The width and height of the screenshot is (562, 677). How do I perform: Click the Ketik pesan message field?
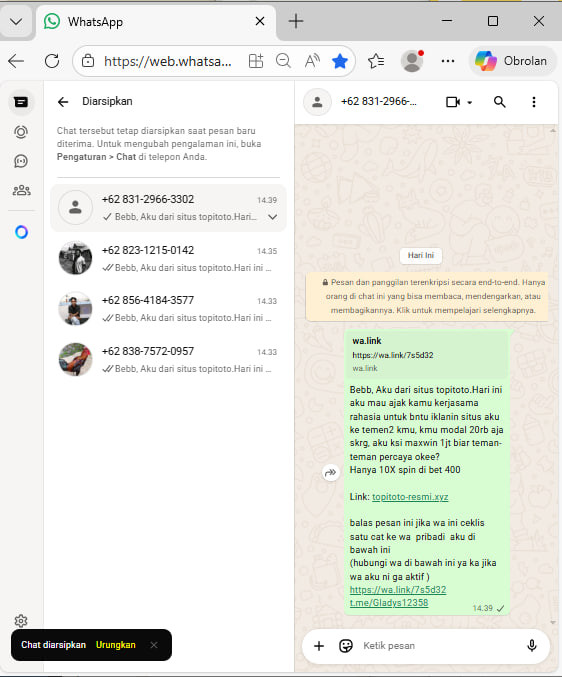(438, 646)
